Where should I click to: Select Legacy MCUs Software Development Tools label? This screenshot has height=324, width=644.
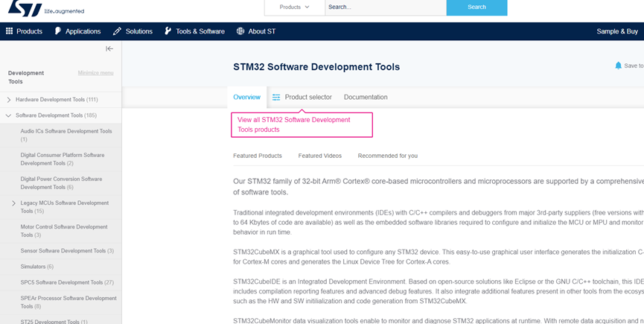tap(65, 207)
